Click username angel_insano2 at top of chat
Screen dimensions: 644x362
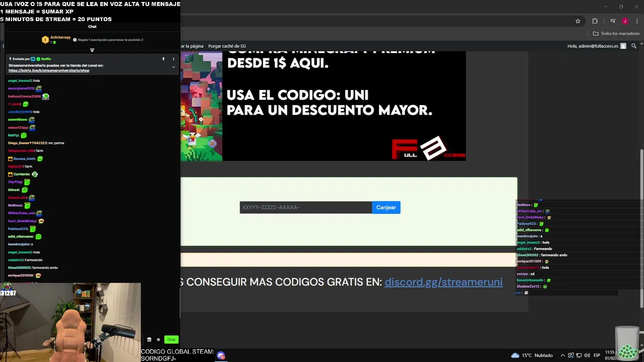20,80
